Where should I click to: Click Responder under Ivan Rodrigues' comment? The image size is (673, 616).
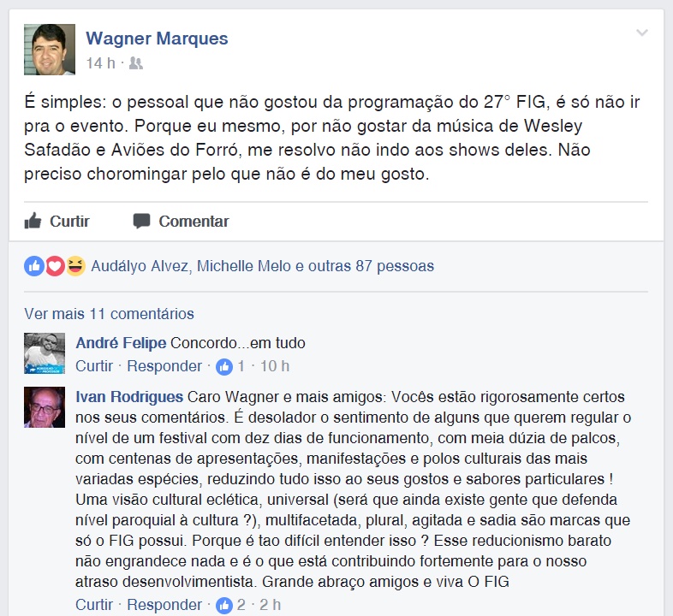pos(164,604)
